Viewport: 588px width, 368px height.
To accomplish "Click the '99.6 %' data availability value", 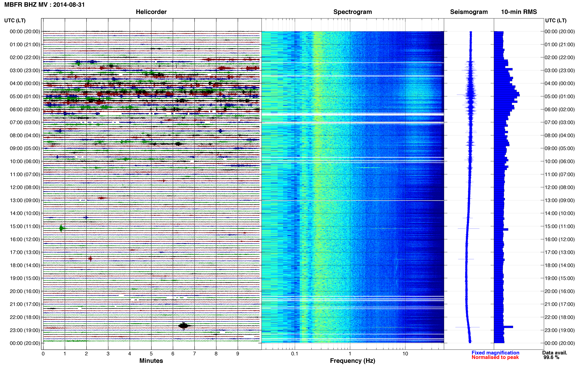I will click(551, 357).
